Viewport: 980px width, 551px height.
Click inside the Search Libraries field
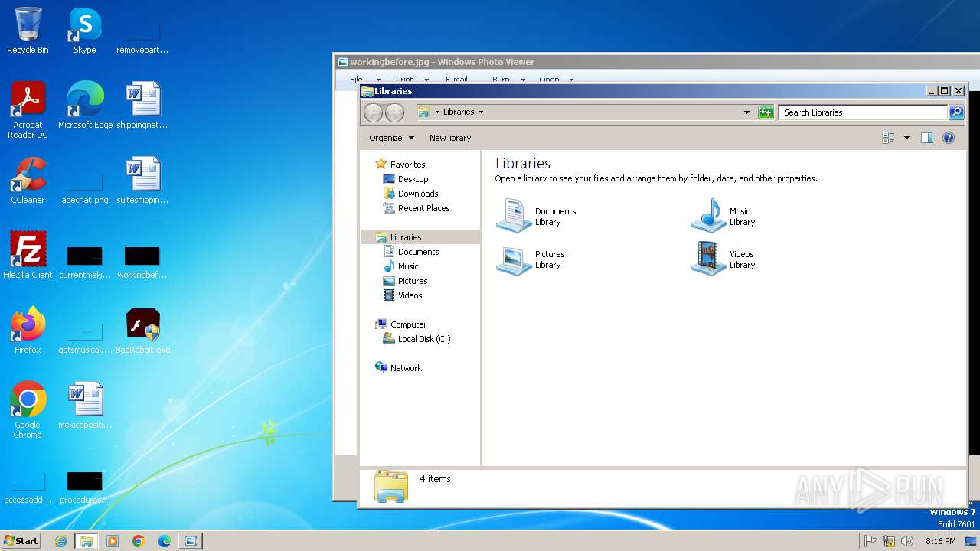863,112
